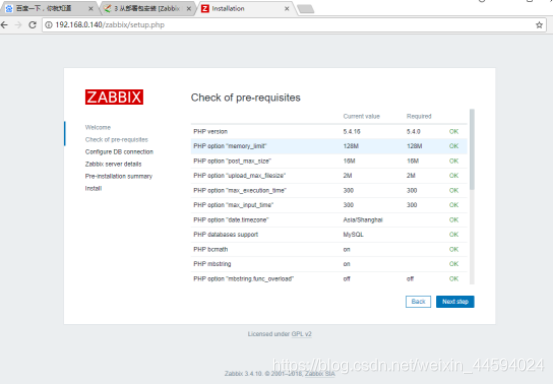Click the 5.4.16 PHP version value
The image size is (554, 384).
[x=352, y=131]
